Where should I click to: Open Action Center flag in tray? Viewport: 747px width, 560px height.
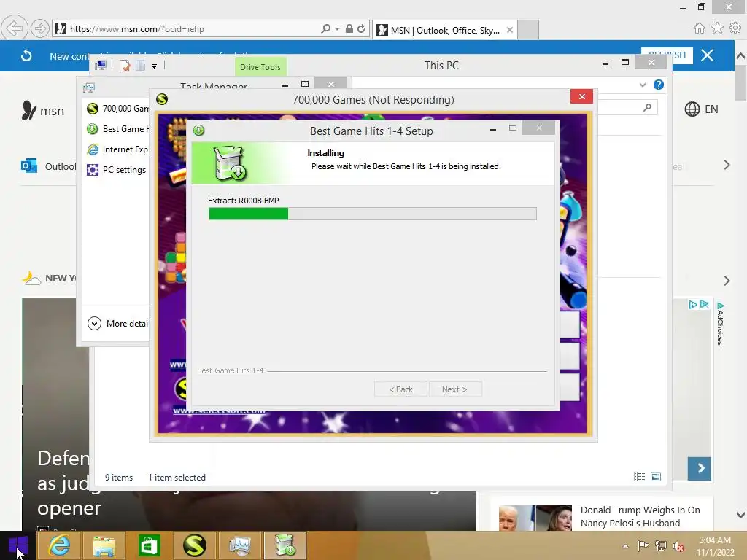(x=643, y=545)
